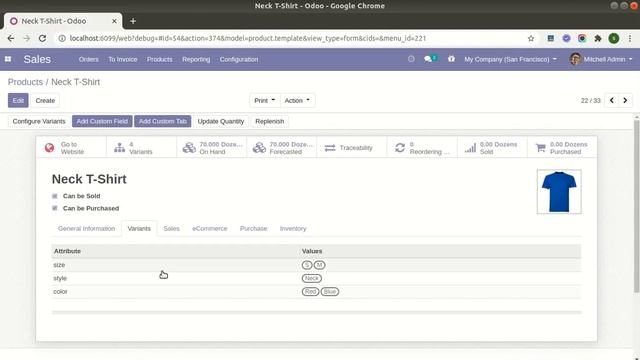Select the Variants tab
The height and width of the screenshot is (360, 640).
point(139,229)
